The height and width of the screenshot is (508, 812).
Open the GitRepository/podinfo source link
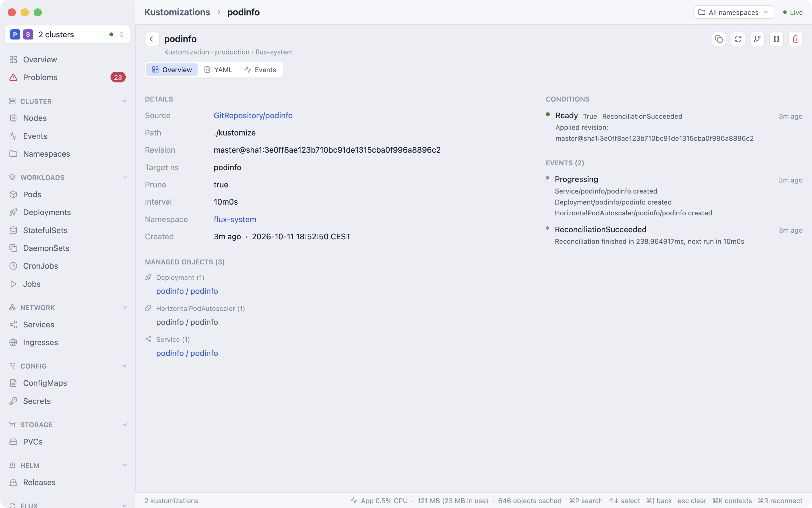pos(253,116)
